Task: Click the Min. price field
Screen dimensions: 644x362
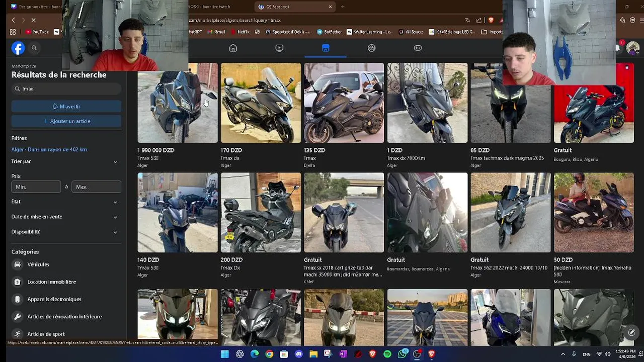Action: tap(36, 187)
